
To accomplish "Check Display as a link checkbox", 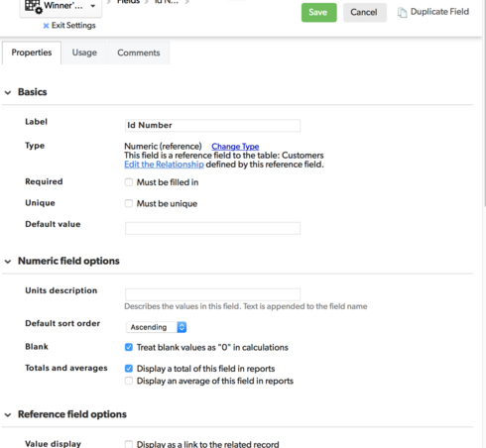I will pyautogui.click(x=129, y=444).
